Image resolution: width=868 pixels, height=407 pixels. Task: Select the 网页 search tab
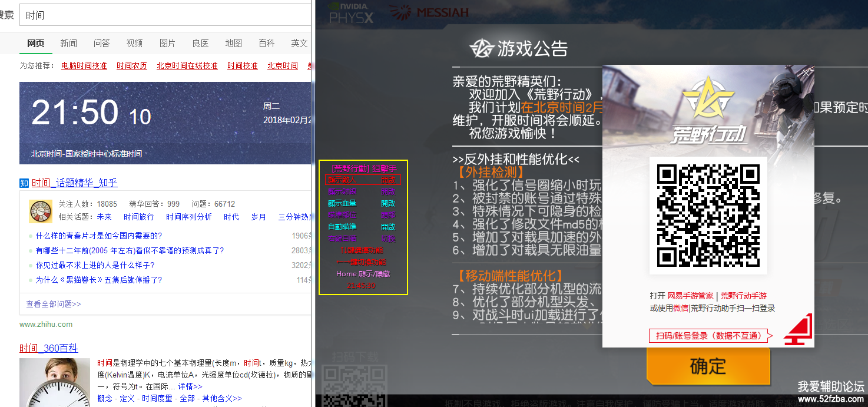click(x=35, y=43)
